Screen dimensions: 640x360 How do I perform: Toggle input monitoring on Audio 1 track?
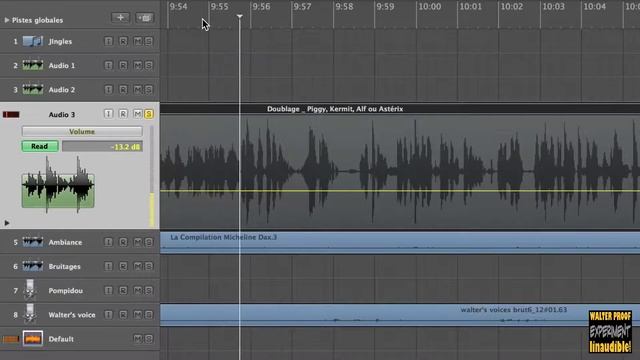(x=109, y=65)
